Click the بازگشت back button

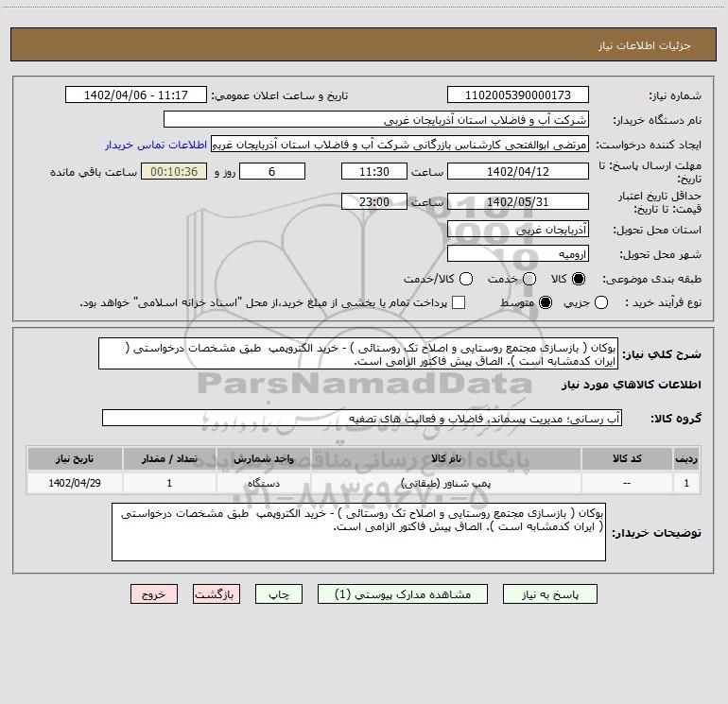217,594
